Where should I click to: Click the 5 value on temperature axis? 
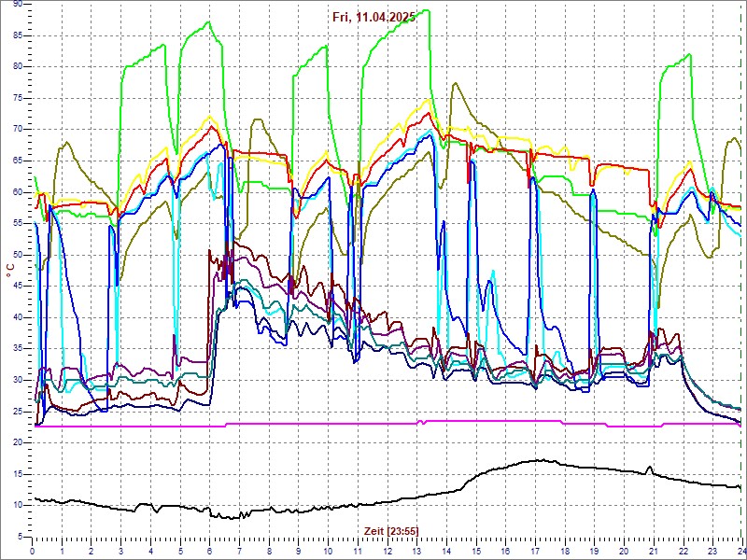[21, 537]
